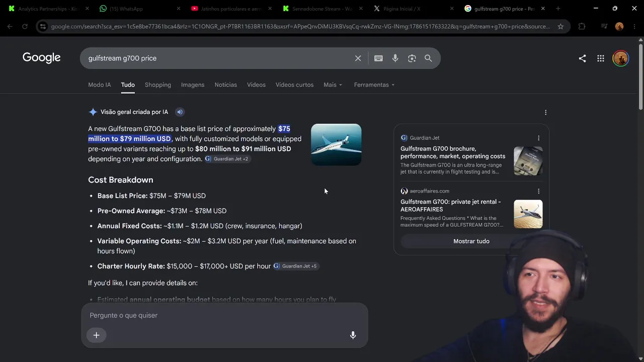Screen dimensions: 644x362
Task: Expand the Ferramentas dropdown
Action: pos(374,85)
